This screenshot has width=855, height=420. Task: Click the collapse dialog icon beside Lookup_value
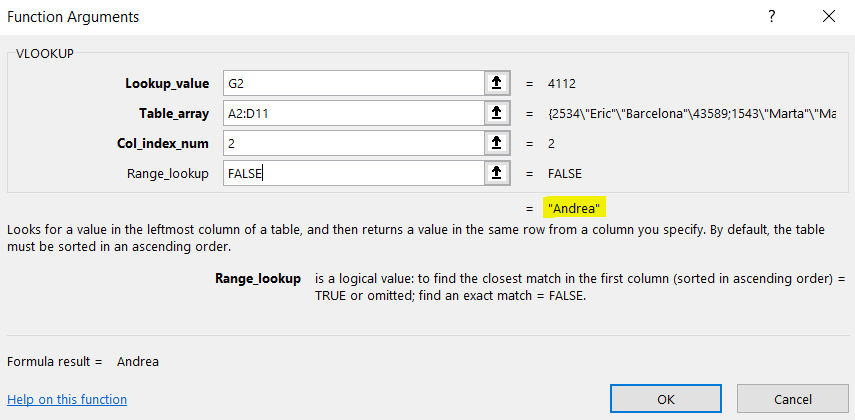[x=494, y=83]
